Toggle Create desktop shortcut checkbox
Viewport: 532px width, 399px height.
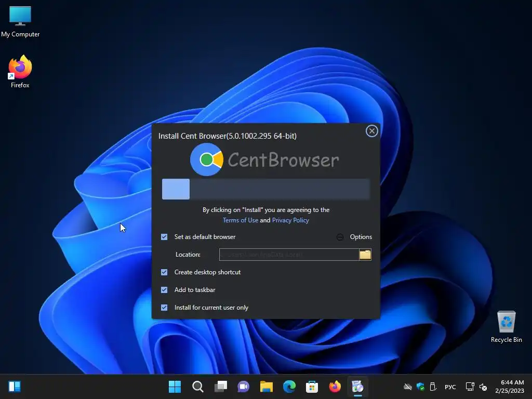[x=164, y=272]
